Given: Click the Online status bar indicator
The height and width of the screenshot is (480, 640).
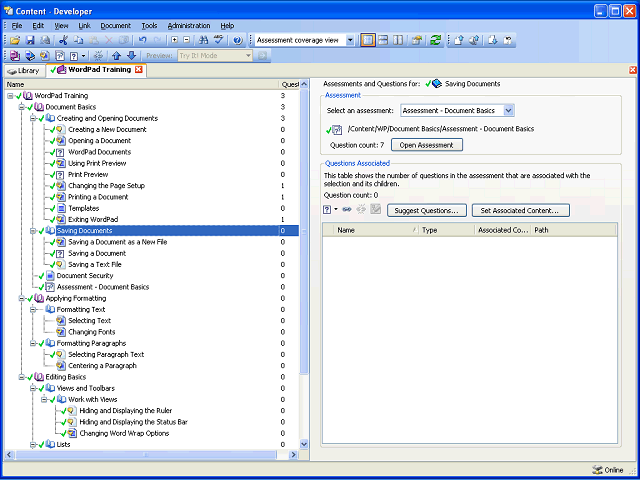Looking at the screenshot, I should 608,470.
